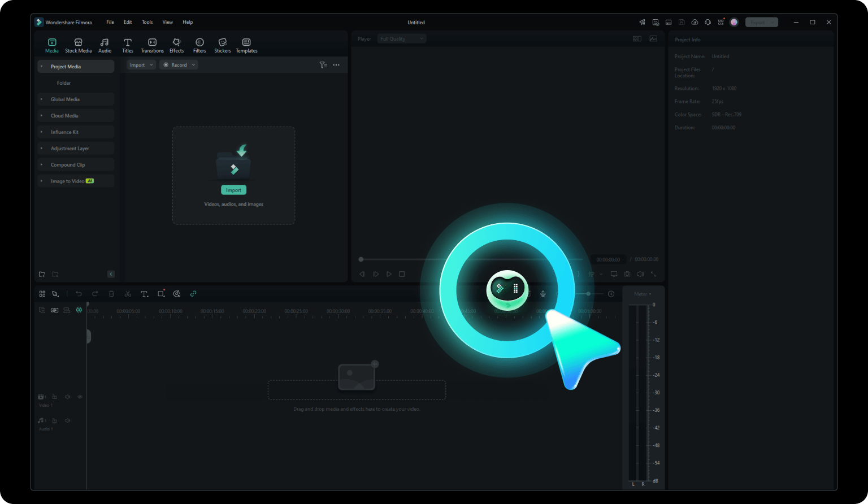Open the Full Quality player dropdown
This screenshot has height=504, width=868.
click(x=402, y=39)
